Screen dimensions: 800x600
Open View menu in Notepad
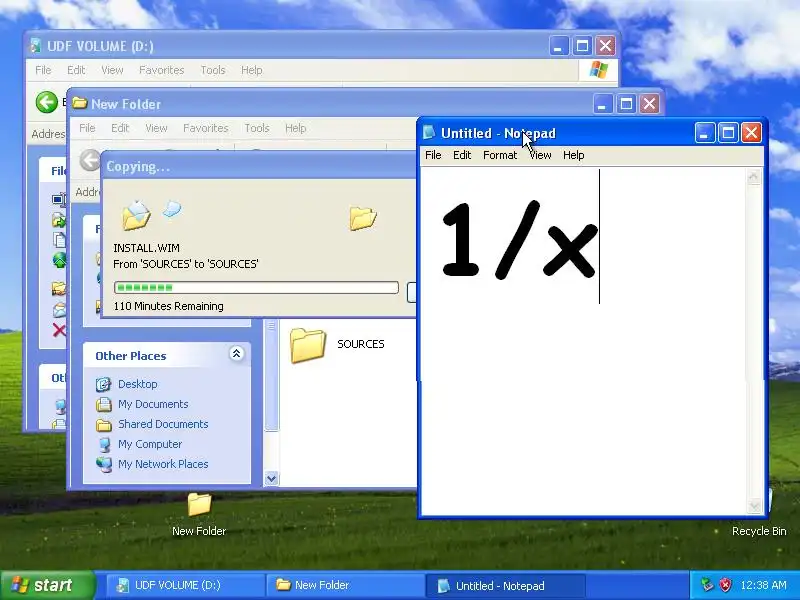[540, 155]
